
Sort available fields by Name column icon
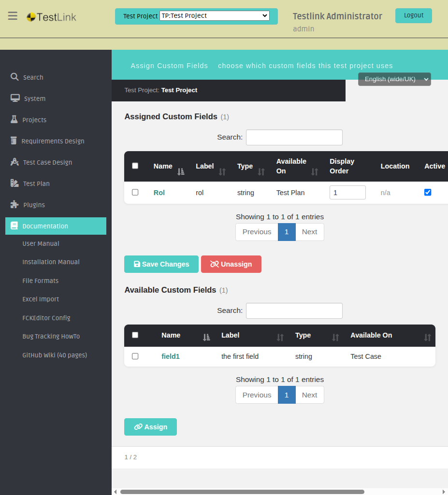click(x=206, y=338)
